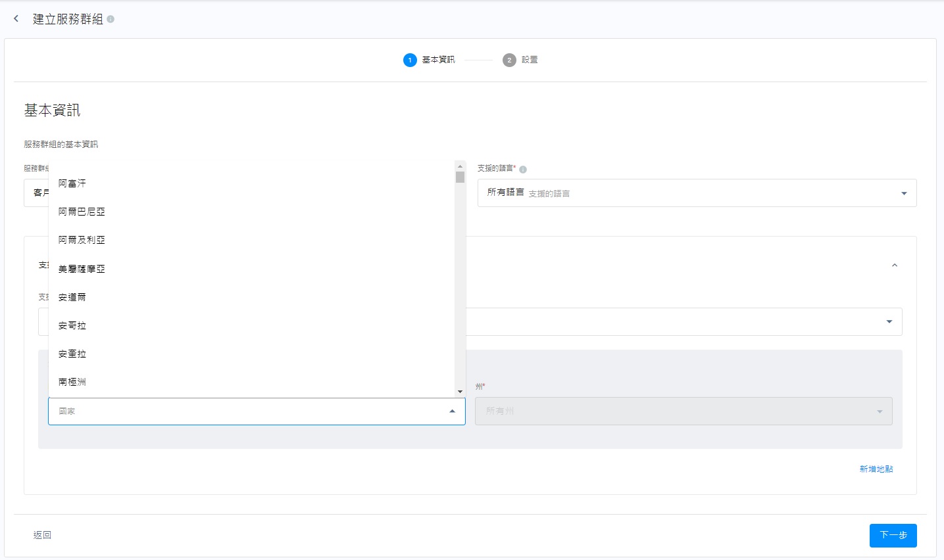Click the info icon beside 支援的語言

pos(523,170)
